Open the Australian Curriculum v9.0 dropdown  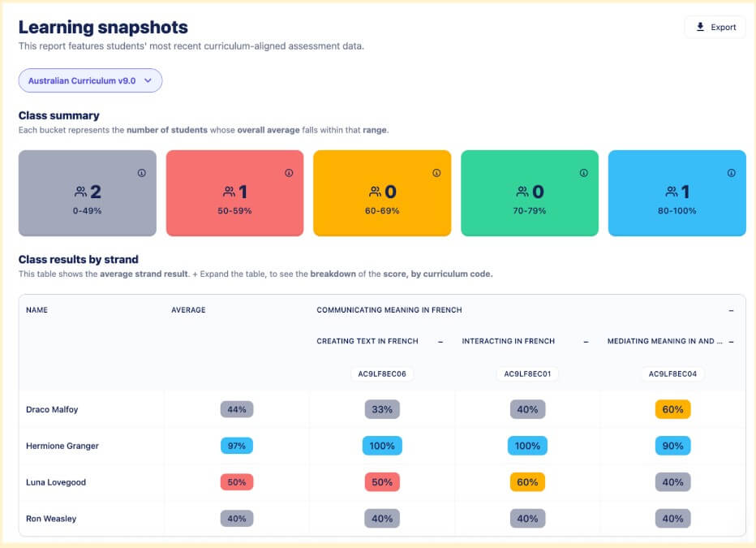point(90,81)
